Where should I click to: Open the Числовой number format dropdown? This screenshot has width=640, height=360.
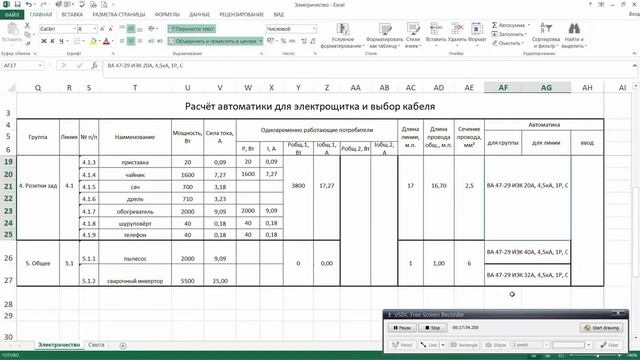pos(314,29)
